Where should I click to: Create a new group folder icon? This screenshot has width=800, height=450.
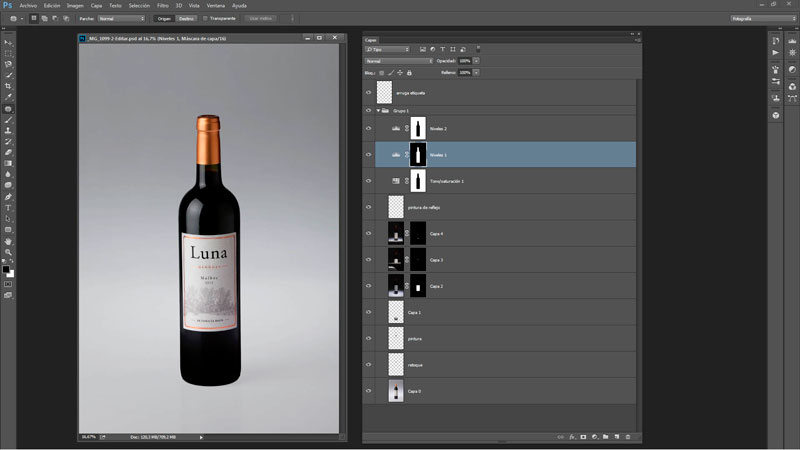click(606, 437)
